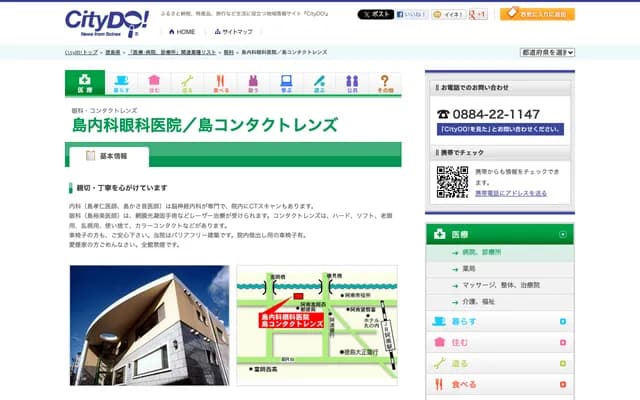Click the green 医療 medical category icon
Viewport: 640px width, 400px height.
pyautogui.click(x=84, y=83)
